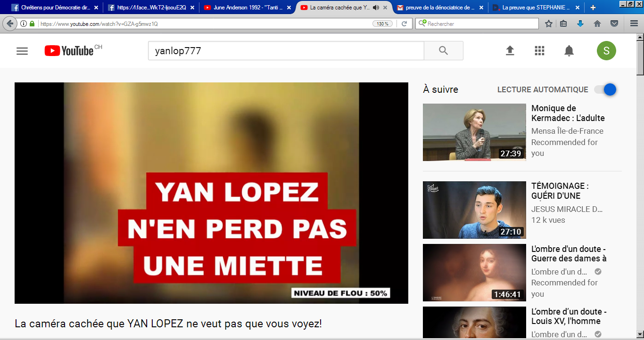
Task: Open the Pocket icon in toolbar
Action: pos(614,24)
